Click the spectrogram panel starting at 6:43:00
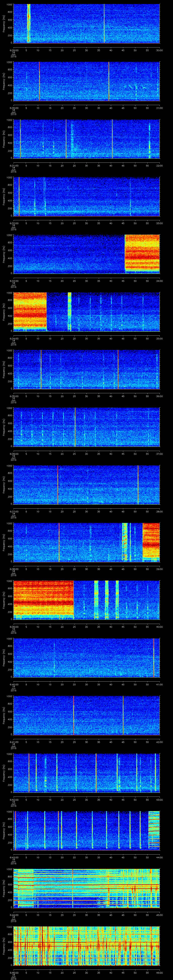 pyautogui.click(x=87, y=831)
